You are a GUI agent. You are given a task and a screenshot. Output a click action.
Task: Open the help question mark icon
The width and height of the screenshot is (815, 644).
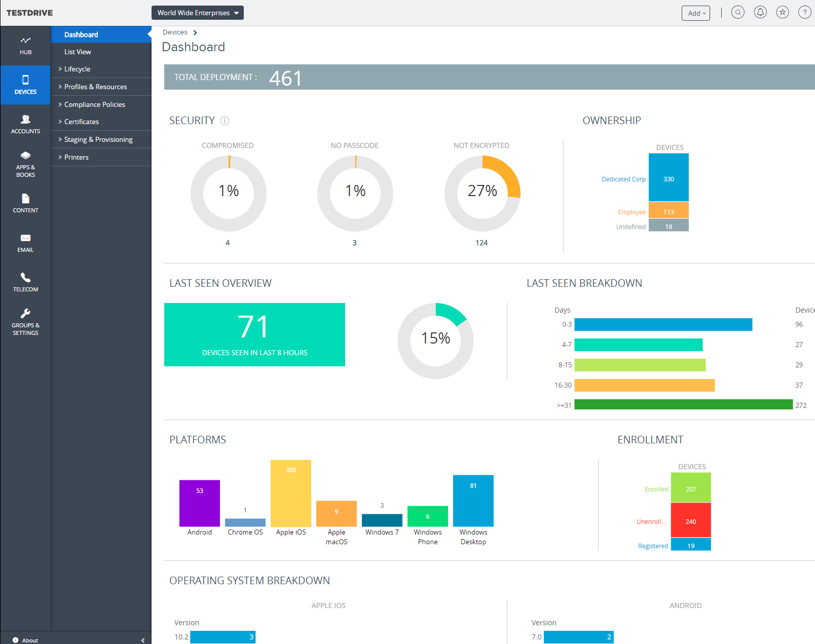(x=804, y=13)
